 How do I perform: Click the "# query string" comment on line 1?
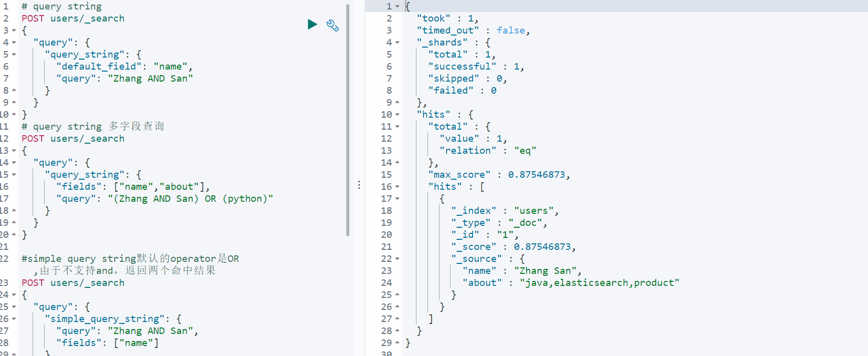pos(62,7)
